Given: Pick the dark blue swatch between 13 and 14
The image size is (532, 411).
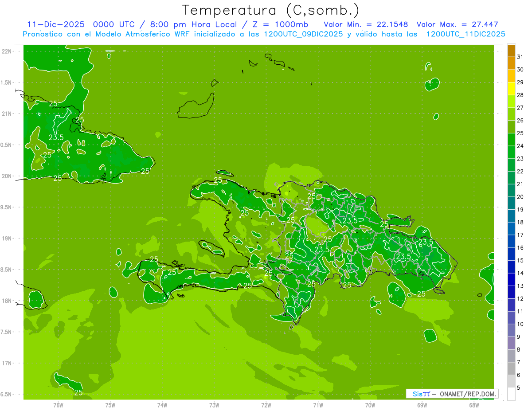Looking at the screenshot, I should (511, 279).
